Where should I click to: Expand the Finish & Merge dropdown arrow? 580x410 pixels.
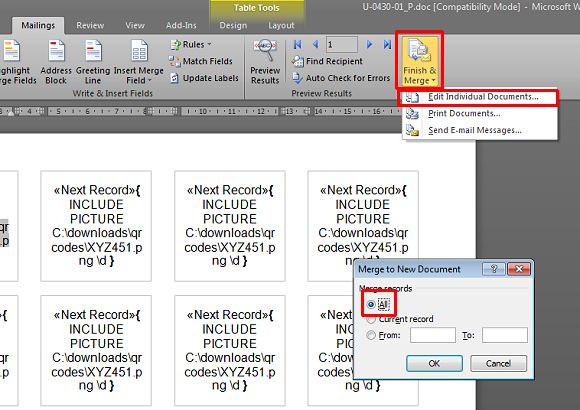pos(433,81)
